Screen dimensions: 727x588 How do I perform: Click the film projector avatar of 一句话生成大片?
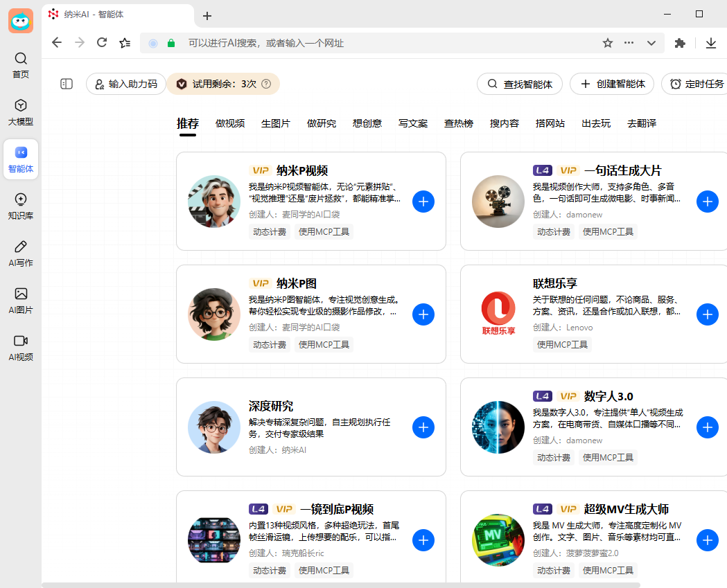(x=498, y=202)
